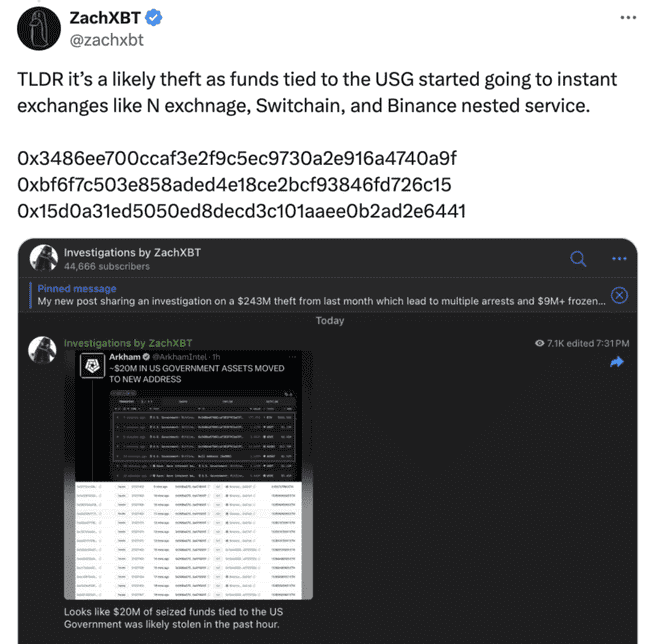Click the ZachXBT profile avatar

pyautogui.click(x=34, y=30)
